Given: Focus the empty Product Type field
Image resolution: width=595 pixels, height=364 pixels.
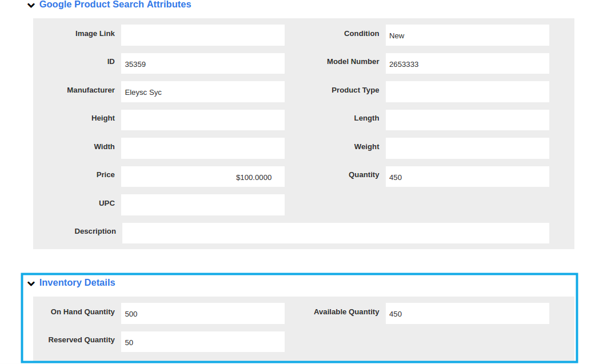Looking at the screenshot, I should click(467, 91).
